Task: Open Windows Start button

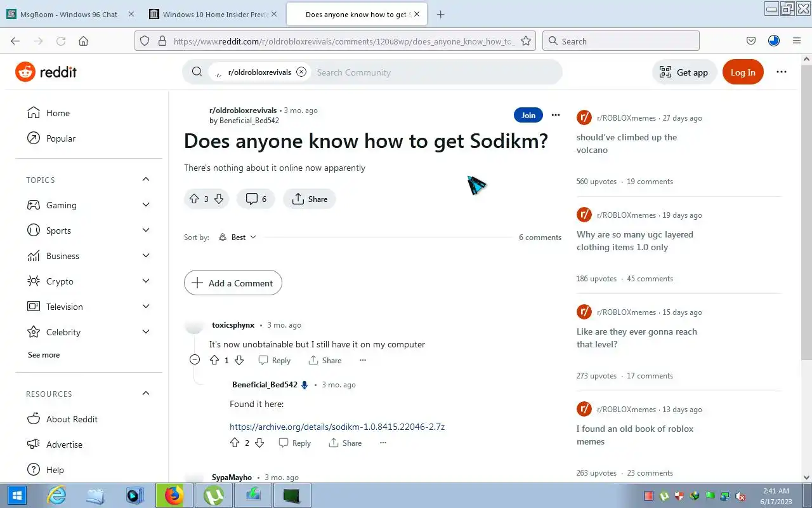Action: [17, 495]
